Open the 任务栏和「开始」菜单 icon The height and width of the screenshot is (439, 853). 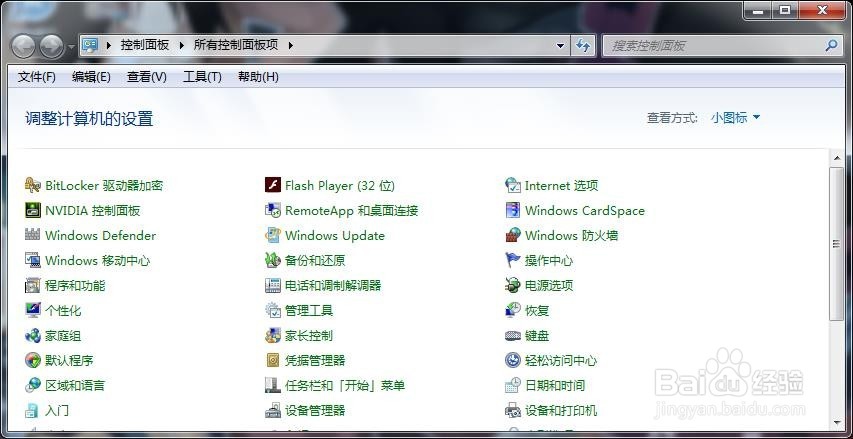[x=273, y=385]
